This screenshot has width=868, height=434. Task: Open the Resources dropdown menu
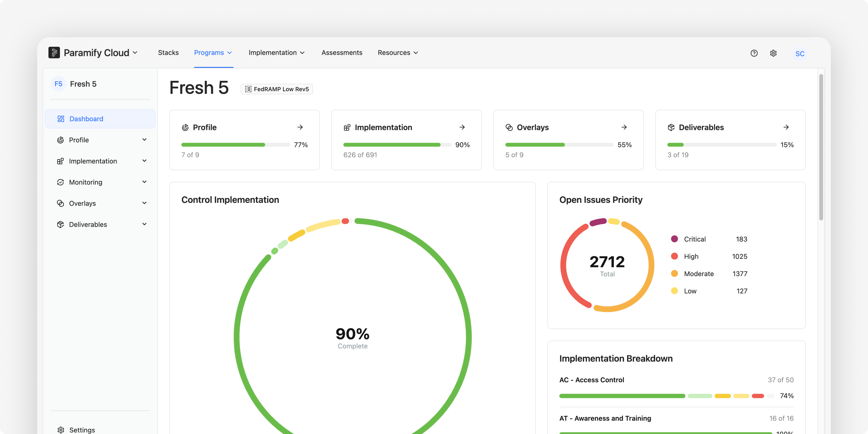398,52
